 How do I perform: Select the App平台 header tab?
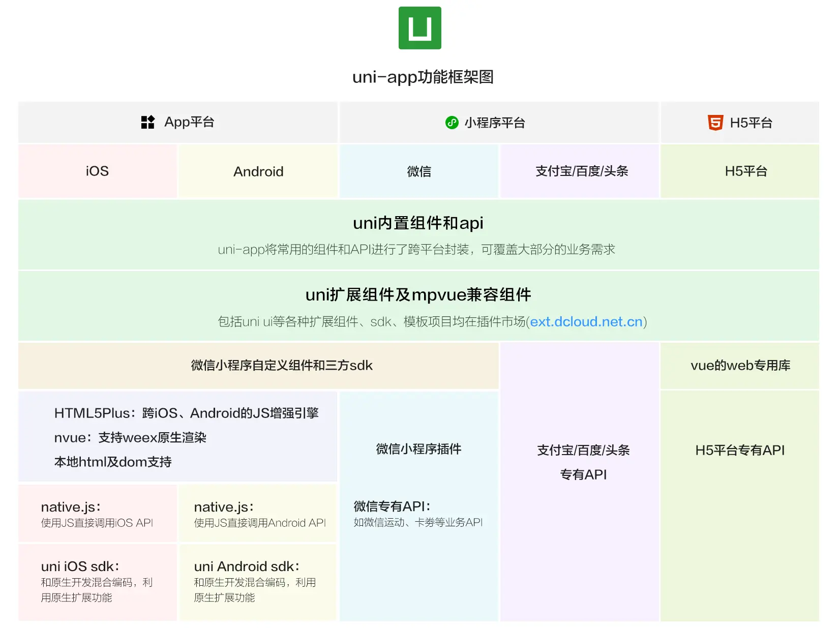[177, 122]
